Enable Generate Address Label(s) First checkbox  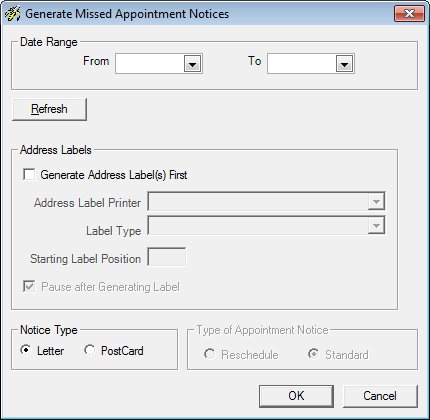point(29,174)
